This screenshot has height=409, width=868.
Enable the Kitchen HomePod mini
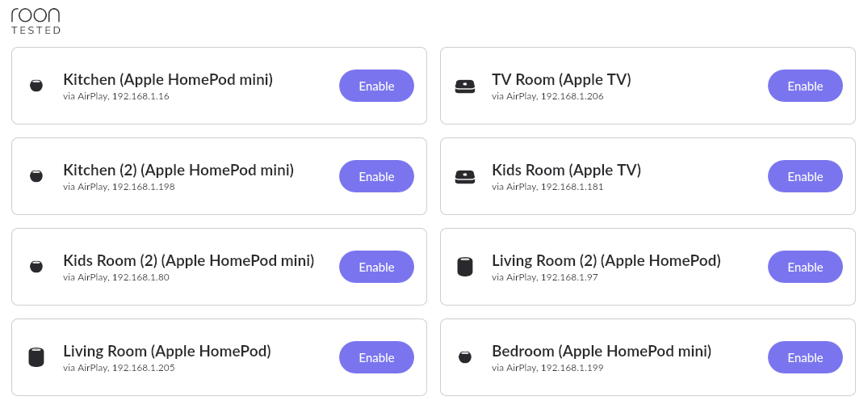[x=376, y=86]
